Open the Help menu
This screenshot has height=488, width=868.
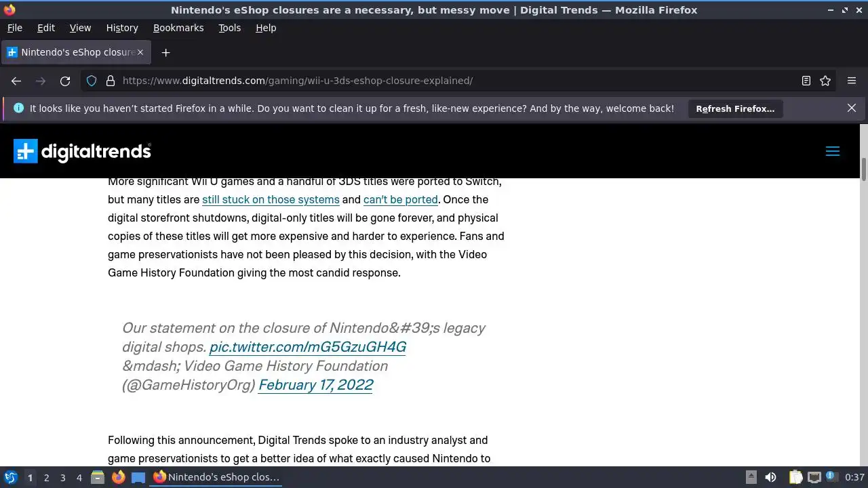pyautogui.click(x=266, y=28)
